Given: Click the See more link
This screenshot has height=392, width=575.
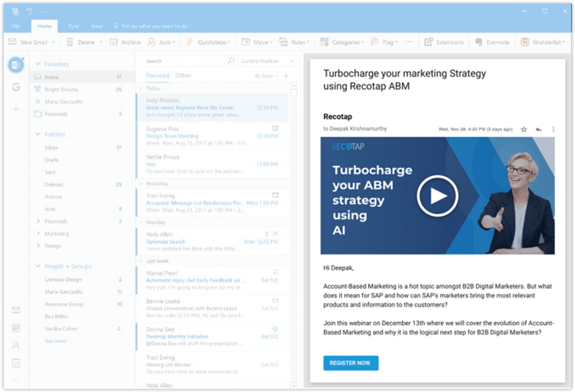Looking at the screenshot, I should tap(56, 341).
